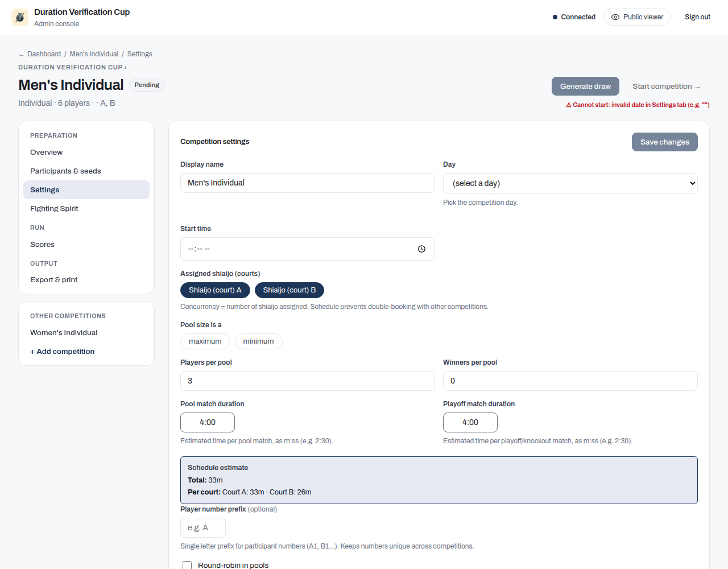Click the Display name input field
The image size is (728, 569).
pos(308,183)
